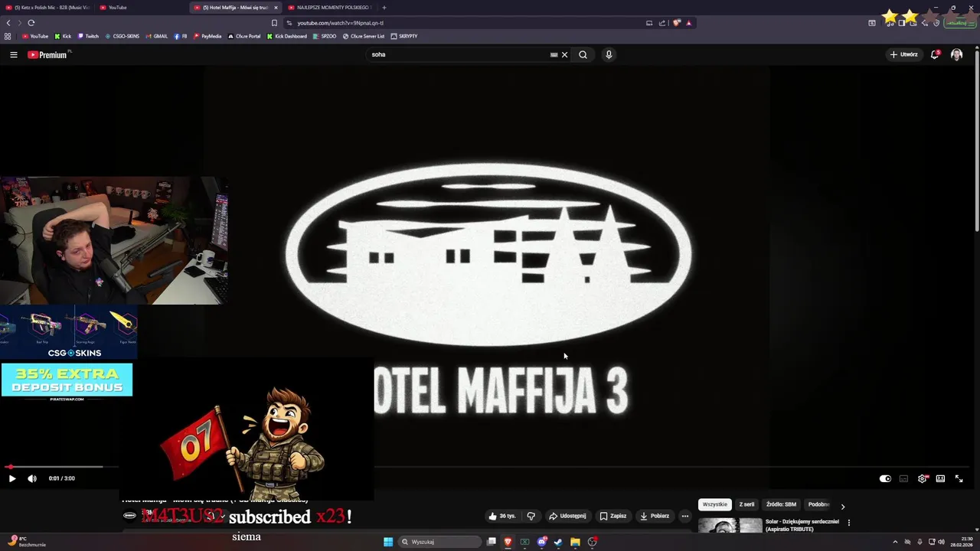The width and height of the screenshot is (980, 551).
Task: Open SKRYPTY bookmark folder
Action: (404, 36)
